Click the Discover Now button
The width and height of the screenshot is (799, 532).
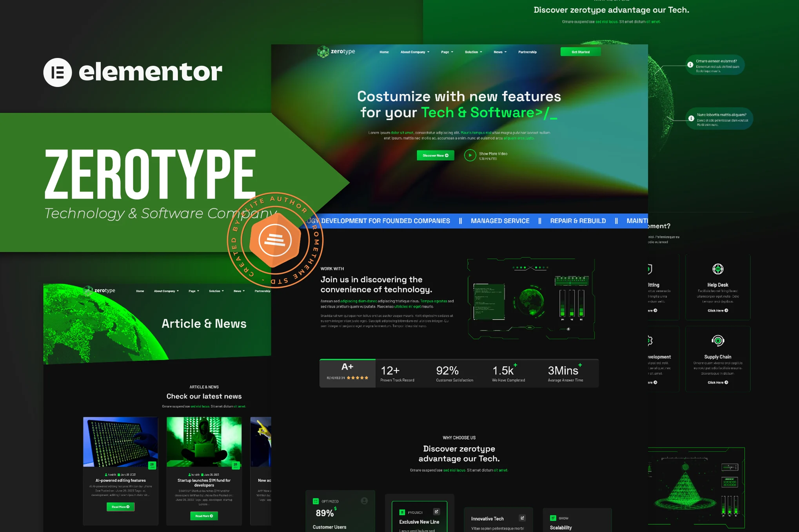(x=435, y=156)
